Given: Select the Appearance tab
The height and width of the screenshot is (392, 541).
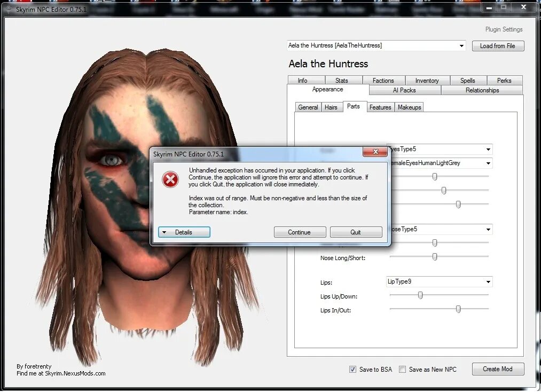Looking at the screenshot, I should pos(328,89).
